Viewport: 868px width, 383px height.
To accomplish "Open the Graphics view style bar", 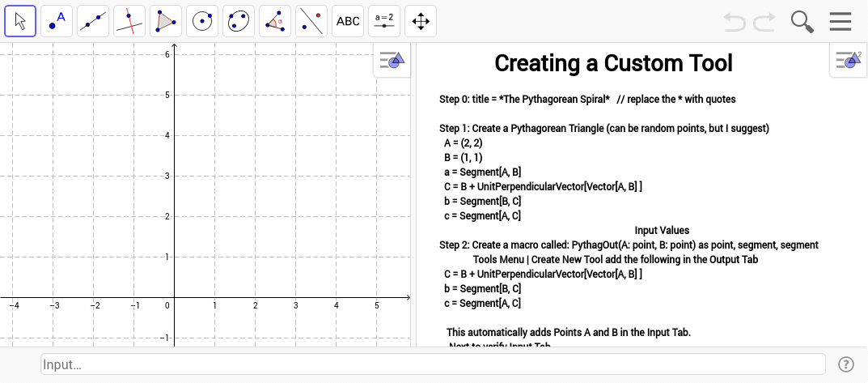I will coord(392,60).
